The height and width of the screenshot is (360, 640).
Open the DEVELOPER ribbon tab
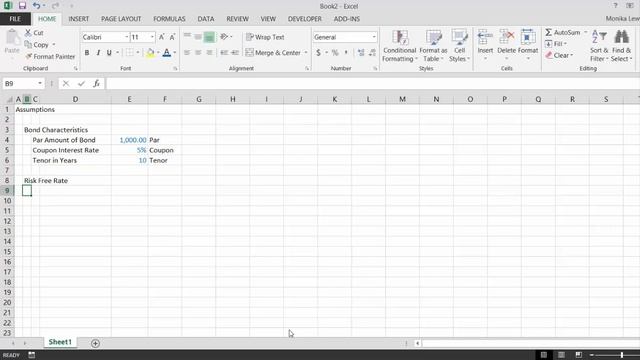(x=304, y=19)
